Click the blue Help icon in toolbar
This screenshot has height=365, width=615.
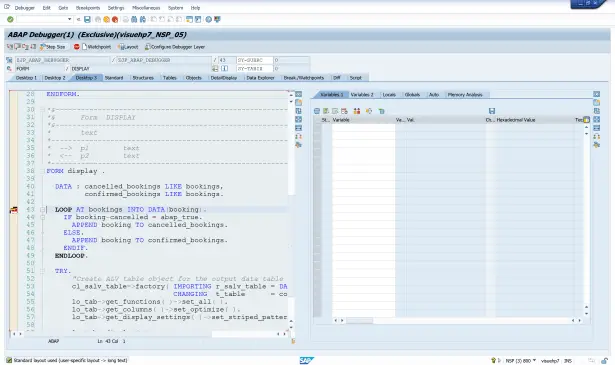[x=209, y=19]
